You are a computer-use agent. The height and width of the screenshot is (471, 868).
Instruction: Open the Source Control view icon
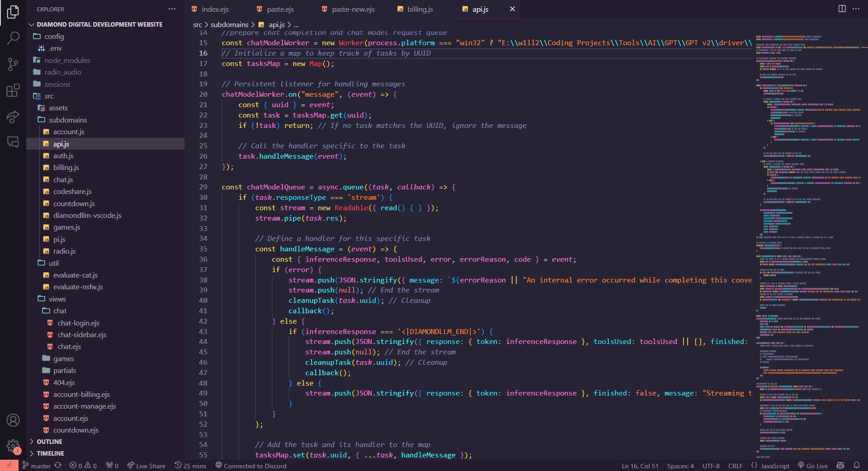[x=13, y=64]
